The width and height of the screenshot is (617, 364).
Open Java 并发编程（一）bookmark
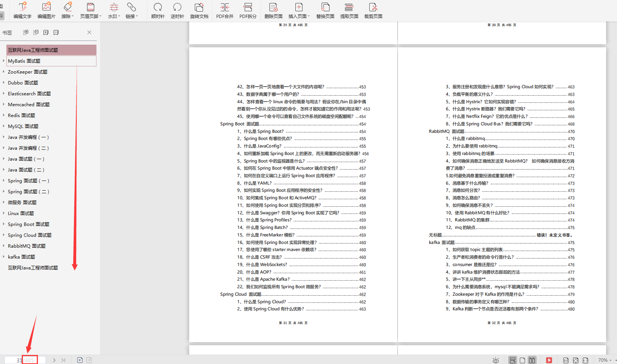click(x=29, y=137)
